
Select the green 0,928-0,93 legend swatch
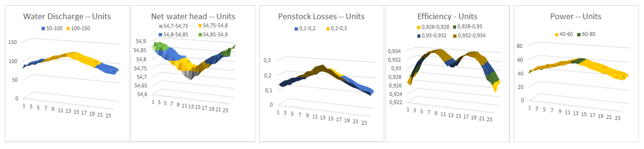(x=454, y=27)
